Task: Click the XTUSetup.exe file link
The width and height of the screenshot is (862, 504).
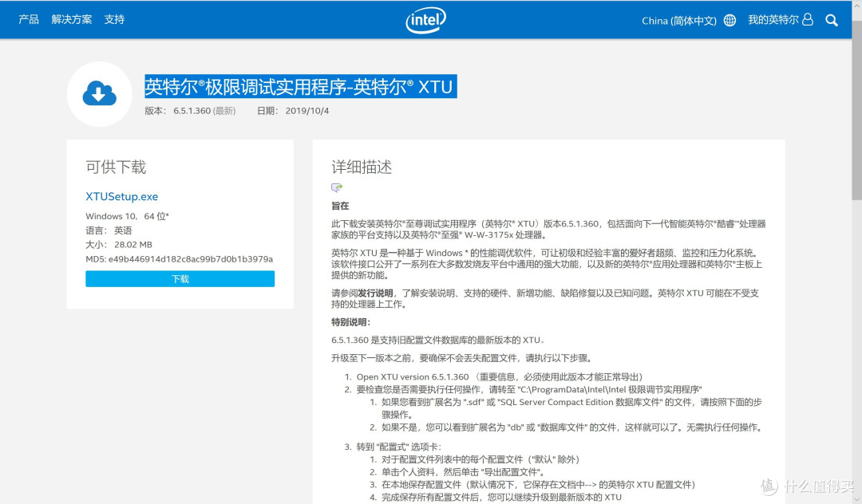Action: click(121, 196)
